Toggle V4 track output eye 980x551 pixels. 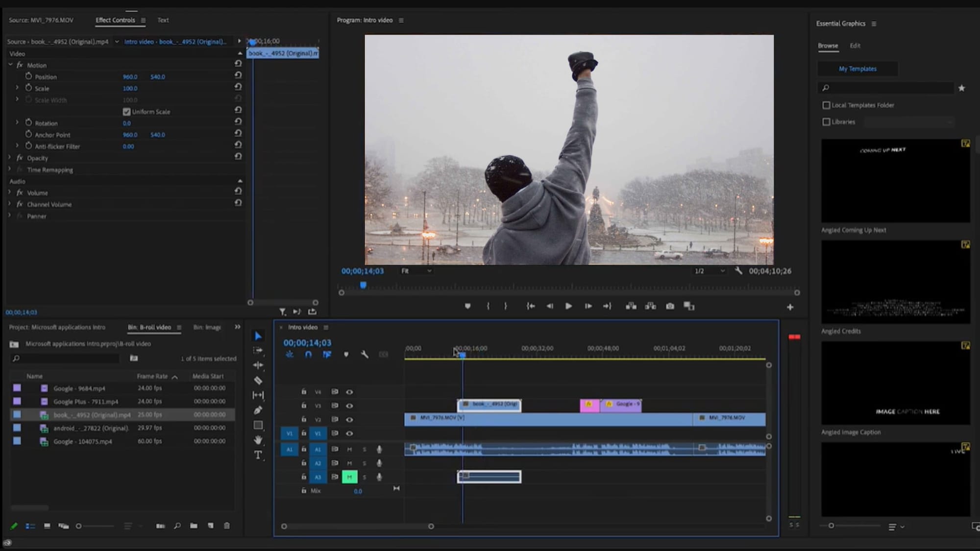tap(349, 392)
